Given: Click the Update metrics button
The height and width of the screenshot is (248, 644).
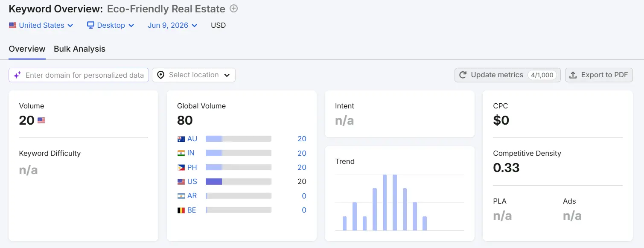Looking at the screenshot, I should [507, 75].
